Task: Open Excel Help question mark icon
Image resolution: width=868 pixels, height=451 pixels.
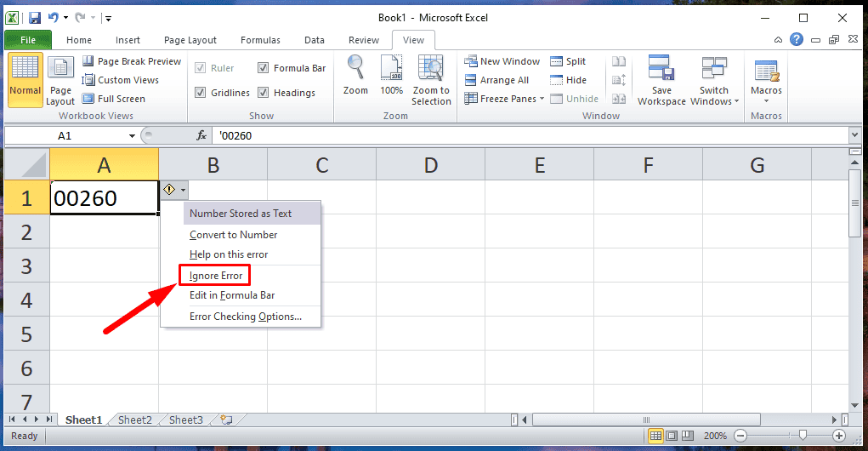Action: (797, 40)
